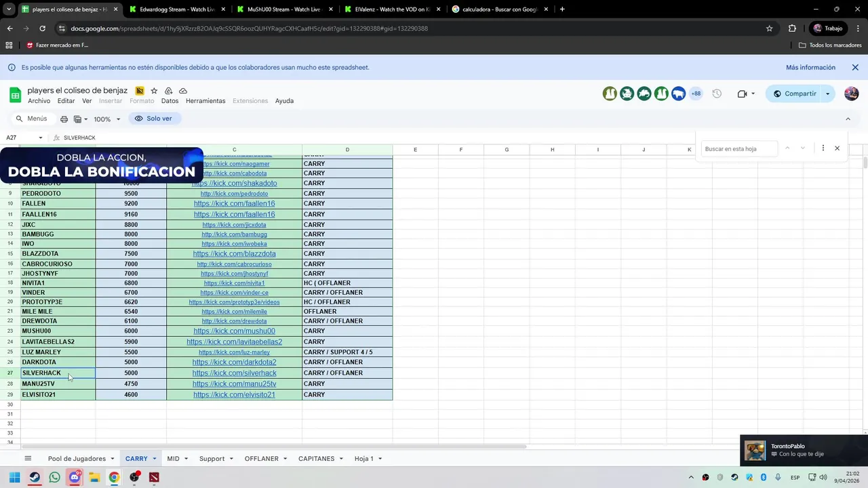Select the cell with LUZ MARLEY

58,352
